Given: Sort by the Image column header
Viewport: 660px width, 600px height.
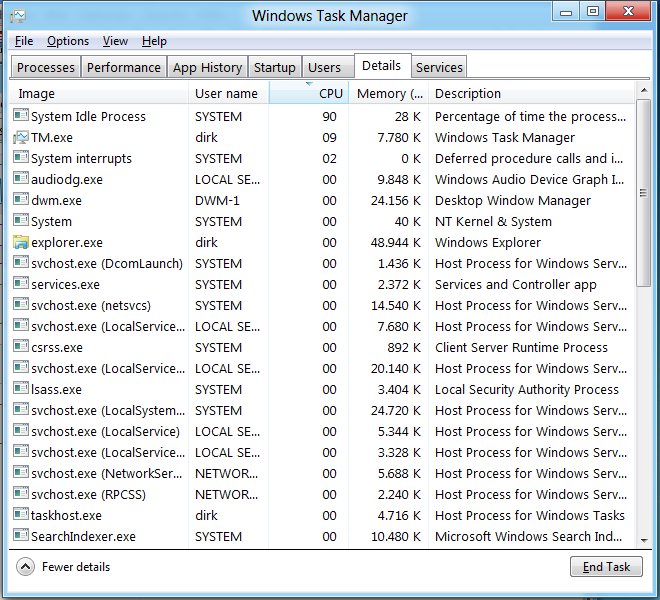Looking at the screenshot, I should (x=99, y=93).
